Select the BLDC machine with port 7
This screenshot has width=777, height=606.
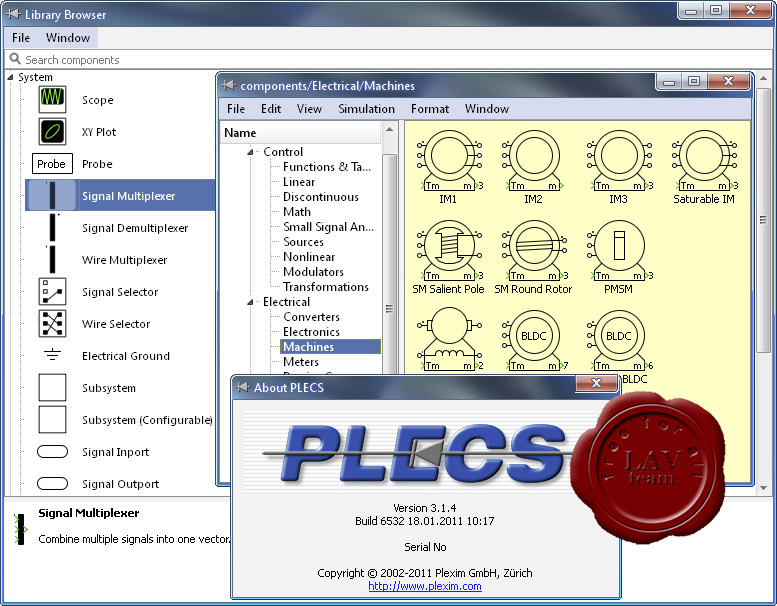535,340
